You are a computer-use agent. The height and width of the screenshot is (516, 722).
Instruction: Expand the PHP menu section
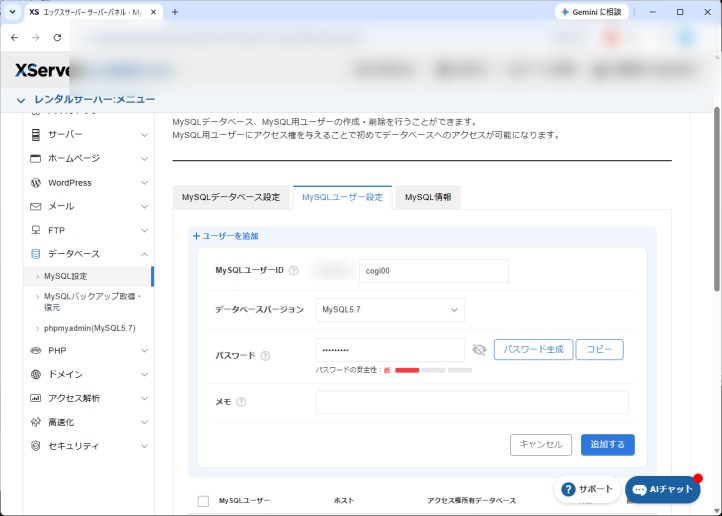tap(89, 351)
